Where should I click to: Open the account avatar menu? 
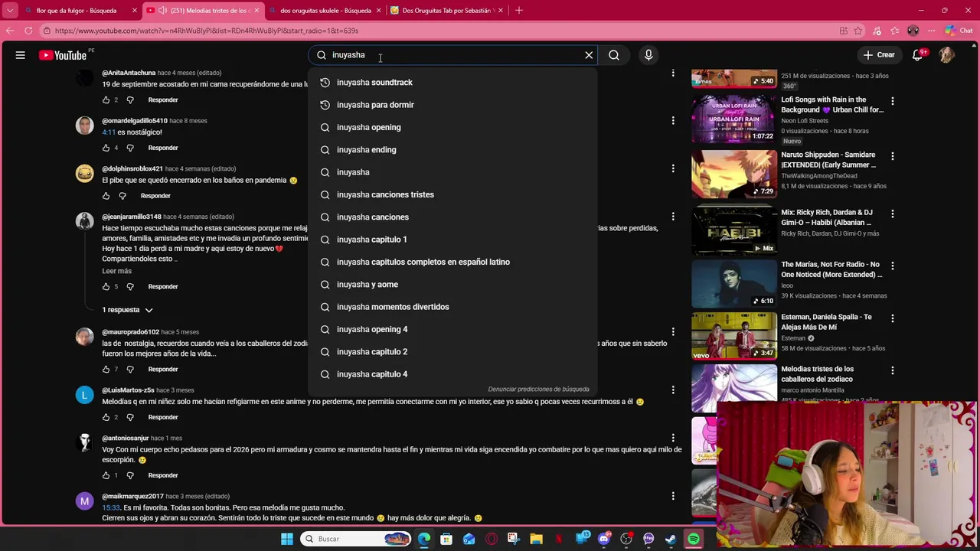(x=946, y=55)
